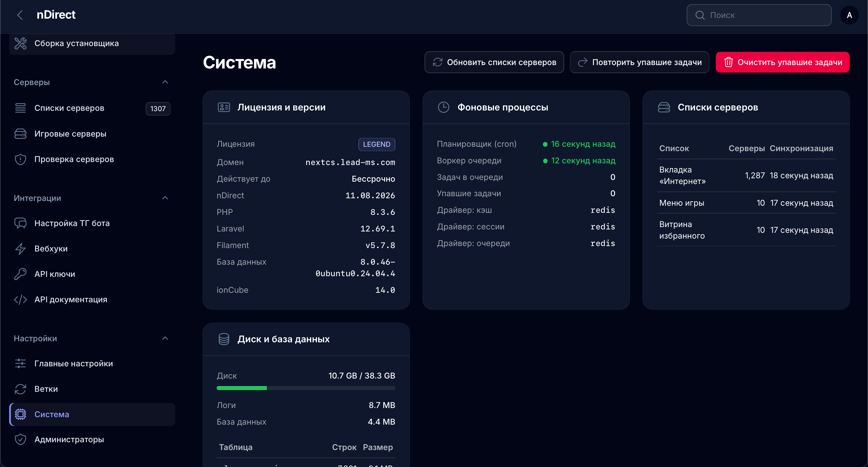Click the nDirect version 11.08.2026 value
Image resolution: width=868 pixels, height=467 pixels.
coord(370,196)
